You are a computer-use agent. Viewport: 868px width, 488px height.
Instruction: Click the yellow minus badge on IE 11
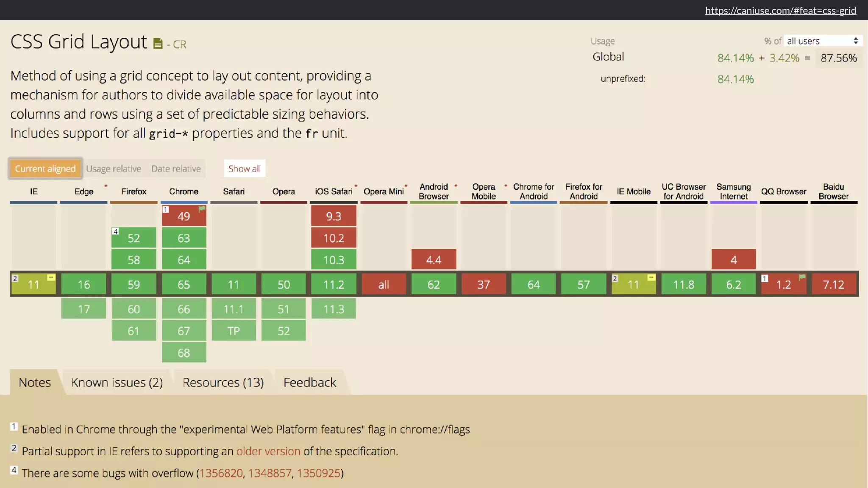point(51,277)
